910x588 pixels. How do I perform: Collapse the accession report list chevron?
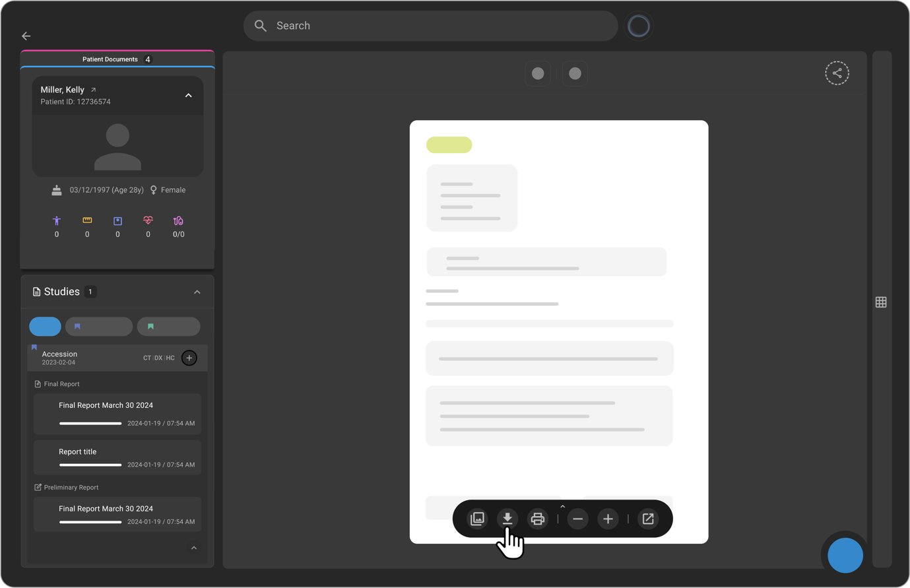coord(194,548)
